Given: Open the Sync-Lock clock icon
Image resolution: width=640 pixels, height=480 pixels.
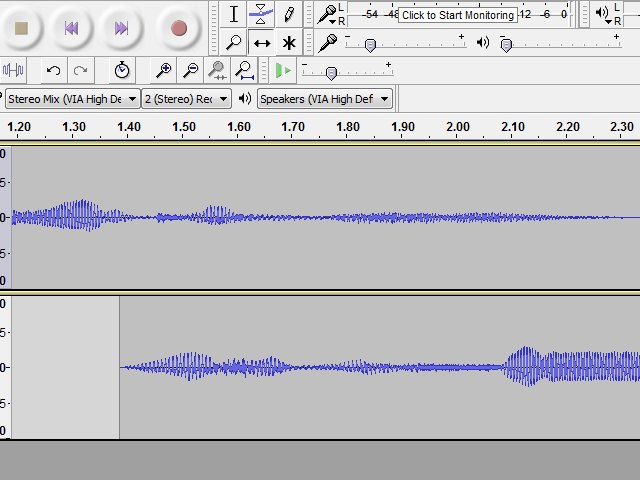Looking at the screenshot, I should point(121,70).
